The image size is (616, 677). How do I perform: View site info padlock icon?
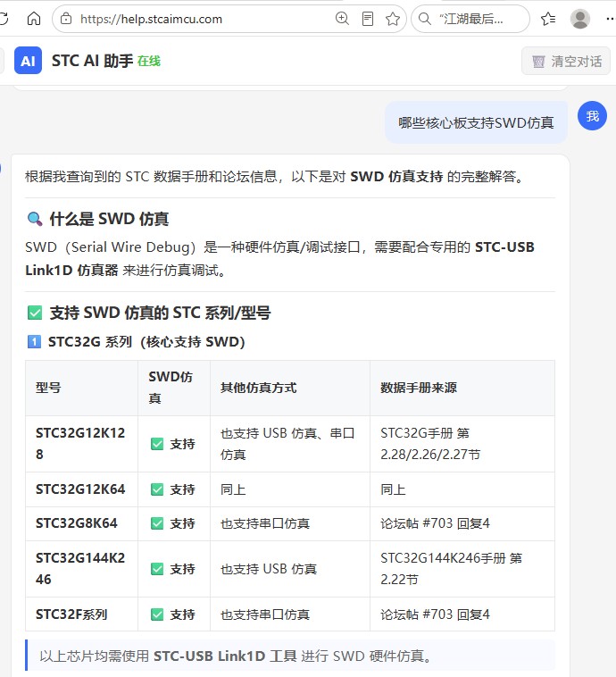66,19
